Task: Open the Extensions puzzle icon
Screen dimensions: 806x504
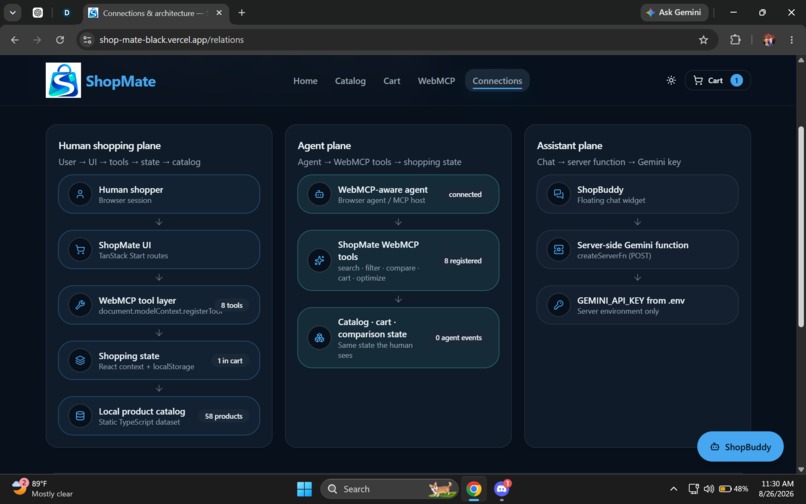Action: click(x=735, y=40)
